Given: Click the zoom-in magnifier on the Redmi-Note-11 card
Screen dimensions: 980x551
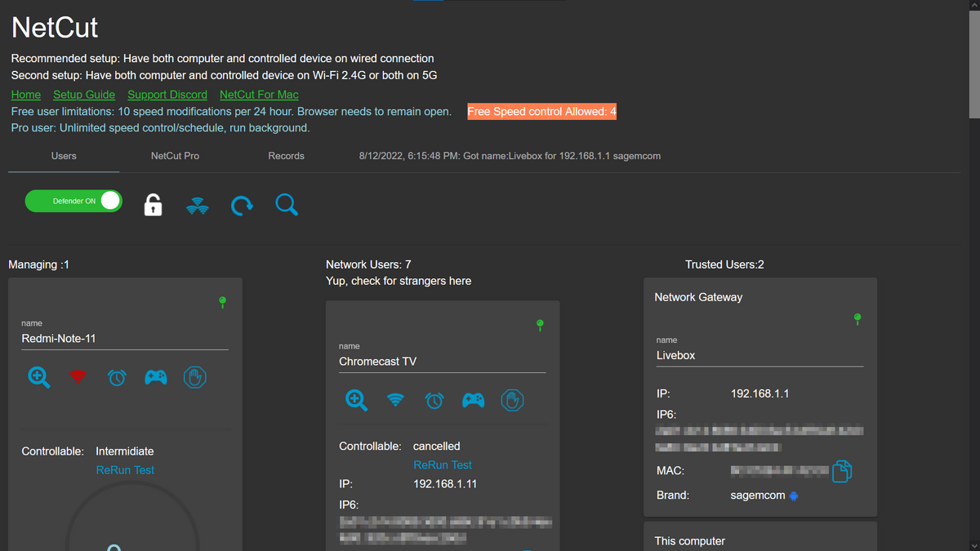Looking at the screenshot, I should pyautogui.click(x=38, y=377).
